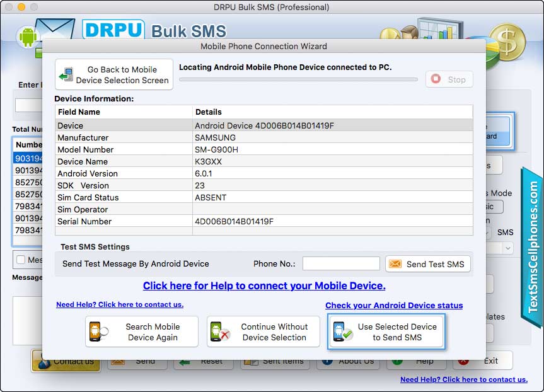Viewport: 544px width, 392px height.
Task: Click the red Exit icon in the main window
Action: pyautogui.click(x=463, y=362)
